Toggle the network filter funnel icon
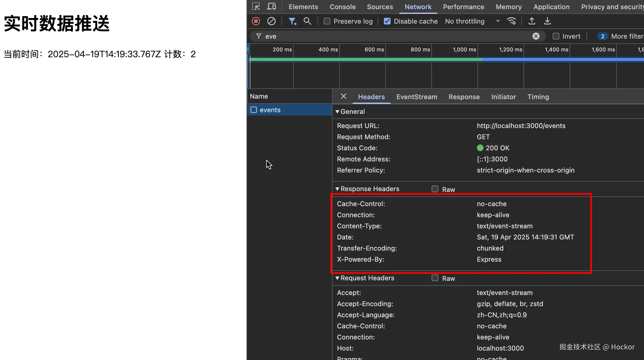The image size is (644, 360). pos(292,21)
